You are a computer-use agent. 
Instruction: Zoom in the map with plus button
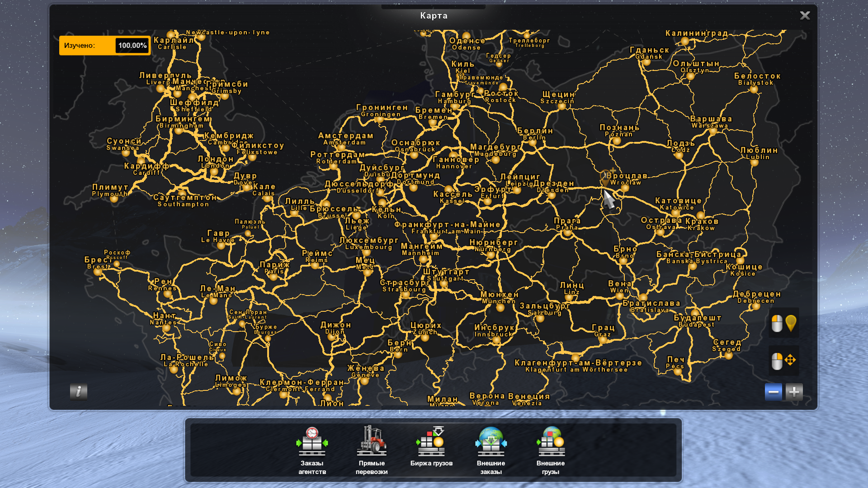pos(794,392)
